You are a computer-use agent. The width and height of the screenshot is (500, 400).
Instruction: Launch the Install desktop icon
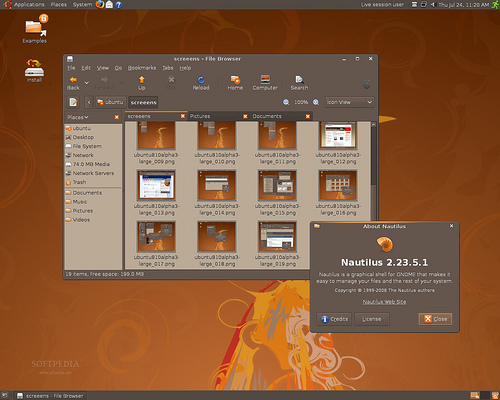(x=34, y=70)
